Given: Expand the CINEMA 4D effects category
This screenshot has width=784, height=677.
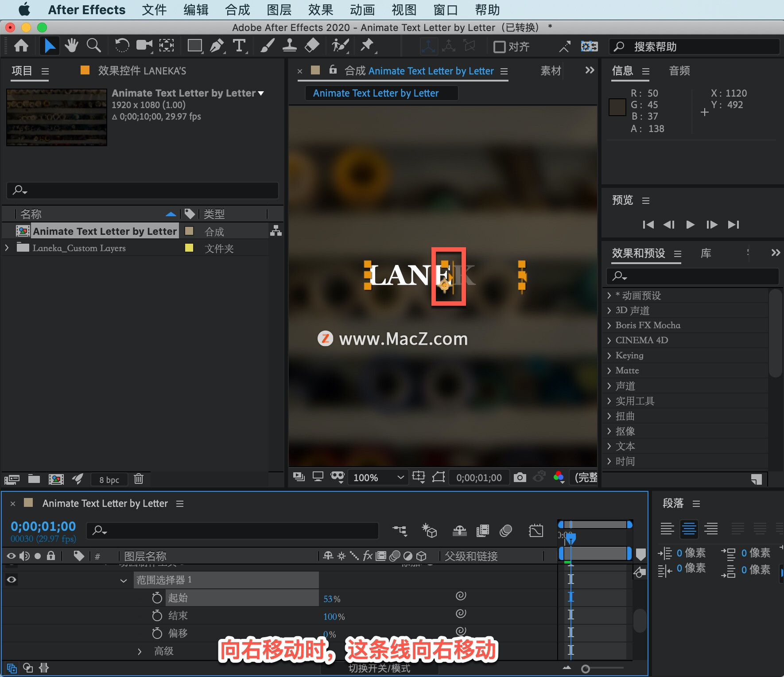Looking at the screenshot, I should pyautogui.click(x=609, y=341).
